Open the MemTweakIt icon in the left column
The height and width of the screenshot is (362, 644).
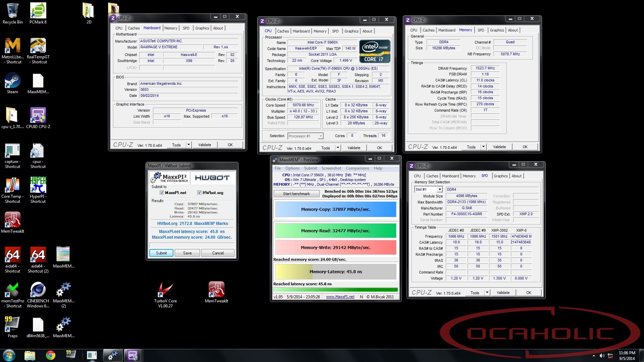click(x=12, y=222)
